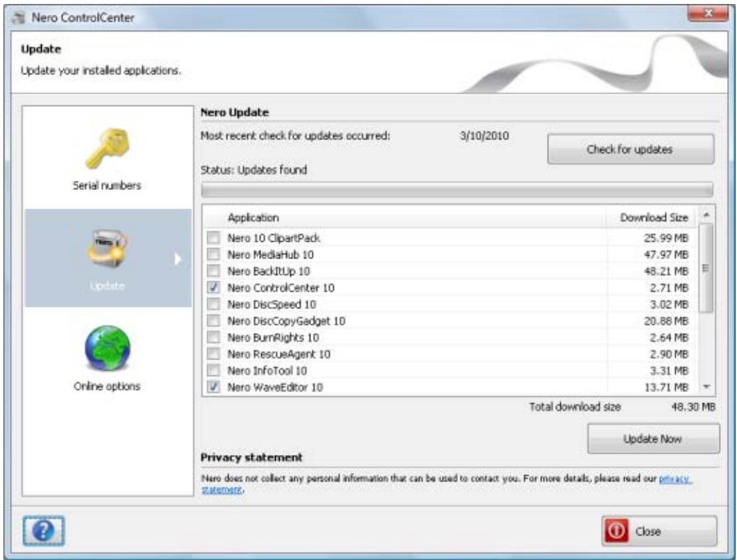Tick the Nero InfoTool 10 checkbox

tap(213, 370)
